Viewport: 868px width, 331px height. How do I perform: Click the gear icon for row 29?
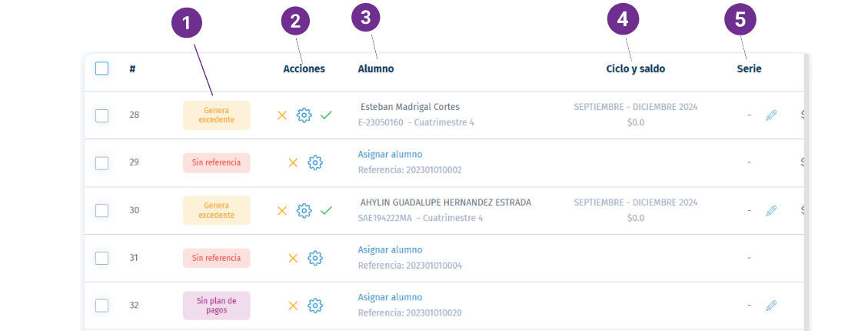tap(315, 162)
